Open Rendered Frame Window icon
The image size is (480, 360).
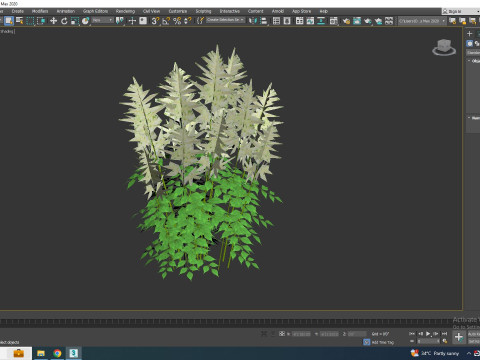[x=357, y=21]
